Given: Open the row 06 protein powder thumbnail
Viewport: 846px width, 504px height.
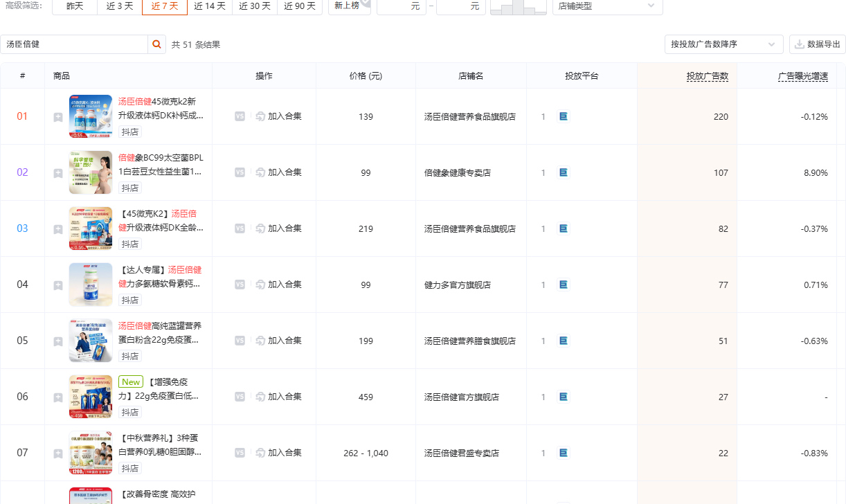Looking at the screenshot, I should coord(91,397).
